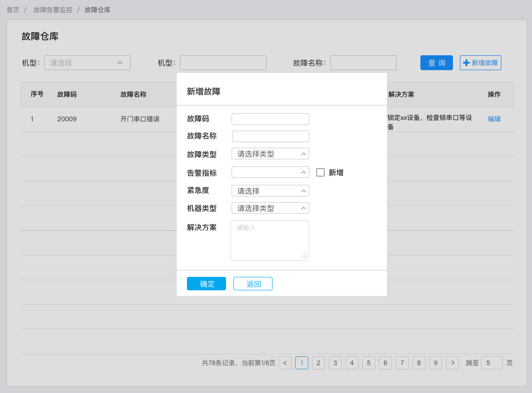532x393 pixels.
Task: Click the 故障码 input field
Action: point(270,119)
